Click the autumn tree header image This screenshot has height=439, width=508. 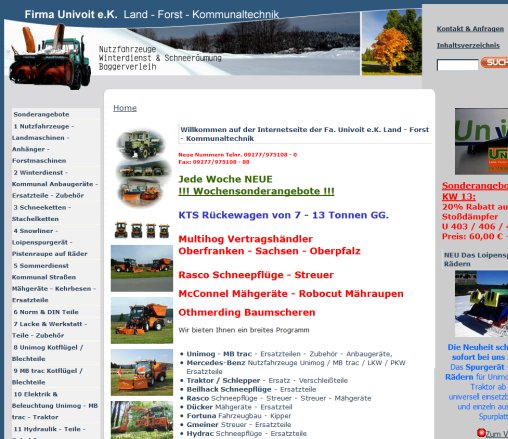pos(392,42)
